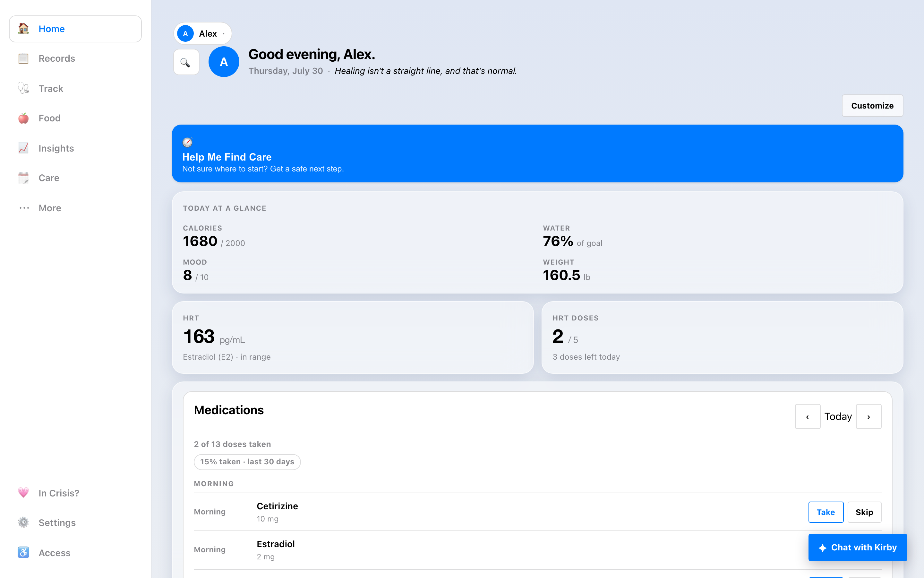Image resolution: width=924 pixels, height=578 pixels.
Task: Open the In Crisis? link
Action: 75,493
